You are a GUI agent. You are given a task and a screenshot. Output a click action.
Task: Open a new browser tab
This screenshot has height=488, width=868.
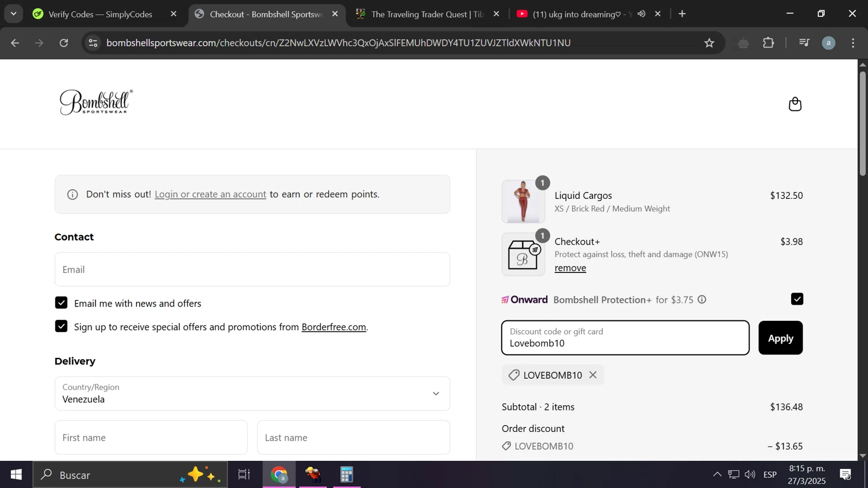click(682, 14)
